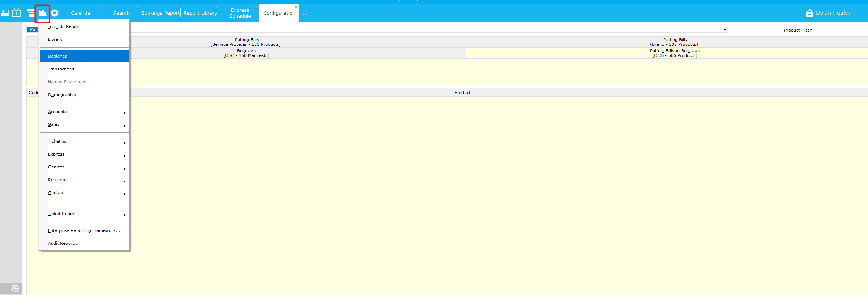Image resolution: width=868 pixels, height=295 pixels.
Task: Select Belgrave OpC 150 Manifests cell
Action: (x=246, y=53)
